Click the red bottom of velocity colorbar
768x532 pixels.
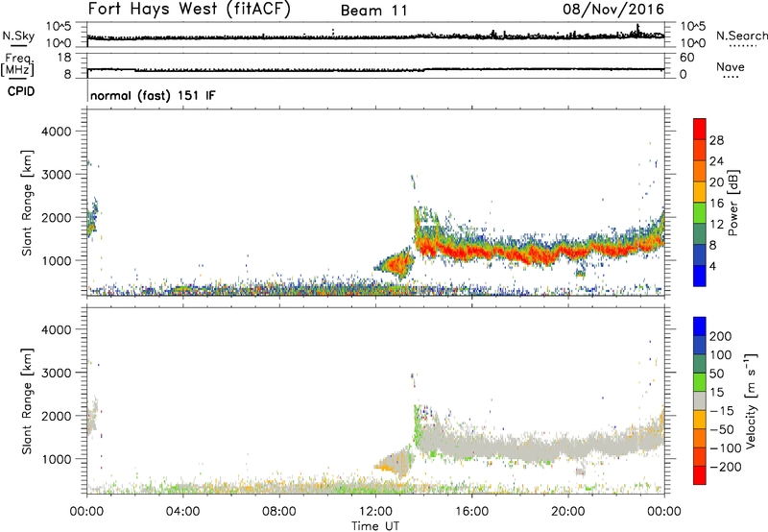click(700, 475)
